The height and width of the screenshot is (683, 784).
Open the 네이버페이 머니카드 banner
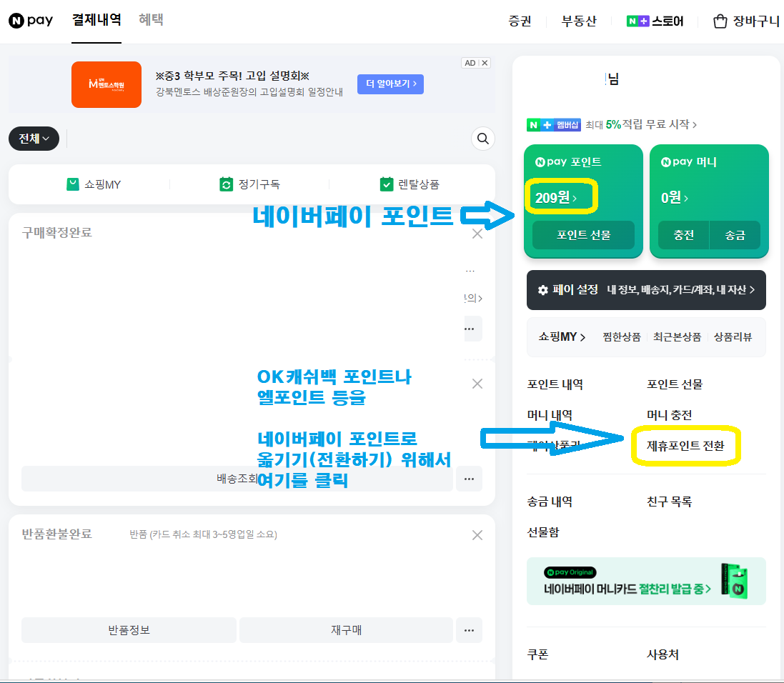(646, 582)
